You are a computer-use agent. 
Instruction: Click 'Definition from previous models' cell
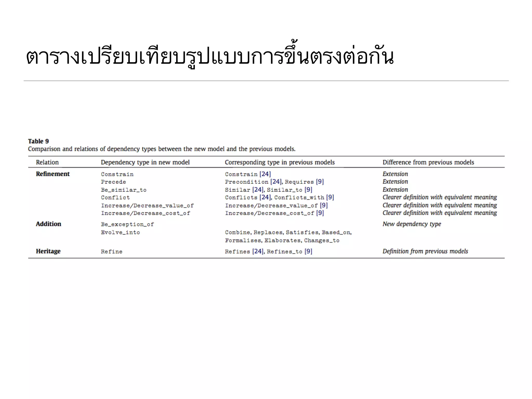425,251
